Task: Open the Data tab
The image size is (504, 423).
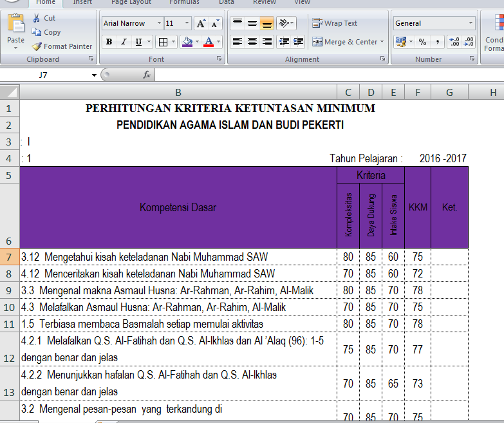Action: point(227,2)
